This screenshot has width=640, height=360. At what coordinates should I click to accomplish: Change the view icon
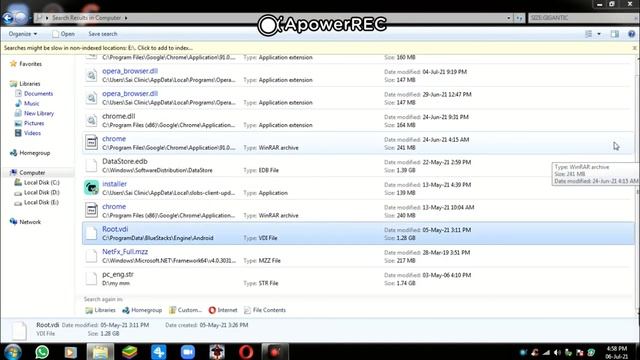tap(588, 34)
